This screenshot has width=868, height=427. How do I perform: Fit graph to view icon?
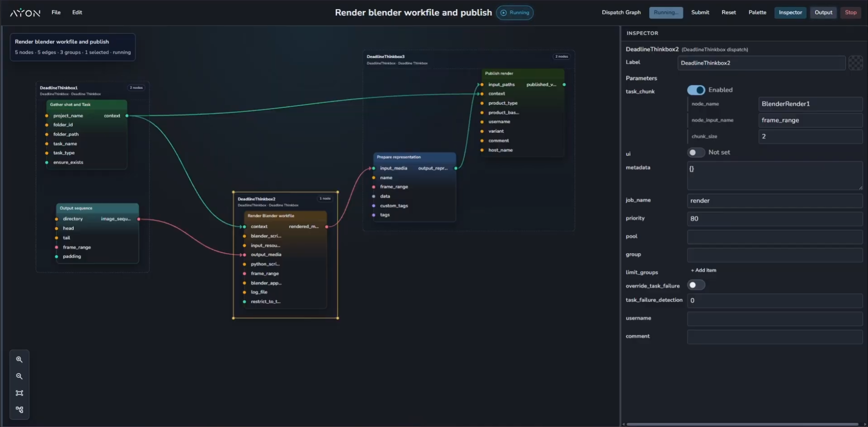tap(19, 393)
